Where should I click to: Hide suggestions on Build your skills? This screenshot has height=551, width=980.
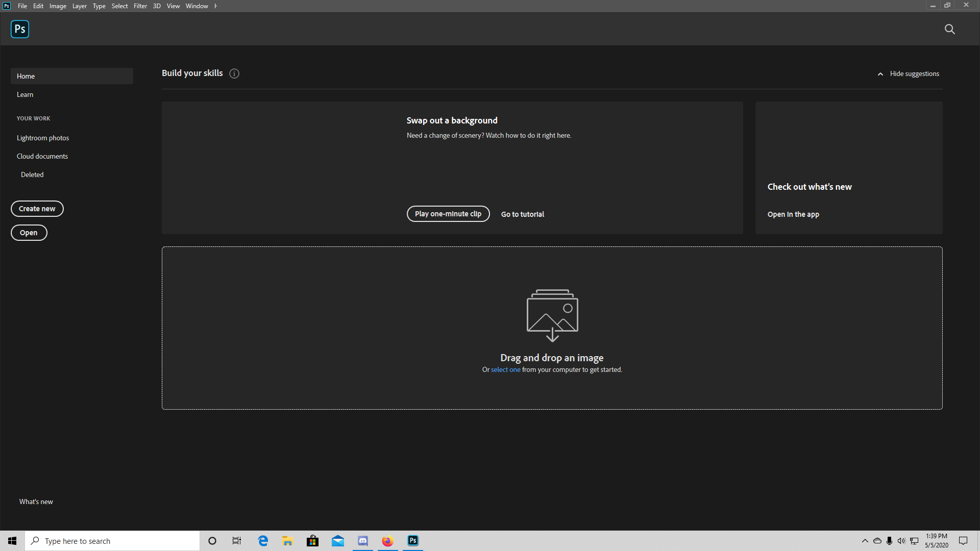pos(909,73)
